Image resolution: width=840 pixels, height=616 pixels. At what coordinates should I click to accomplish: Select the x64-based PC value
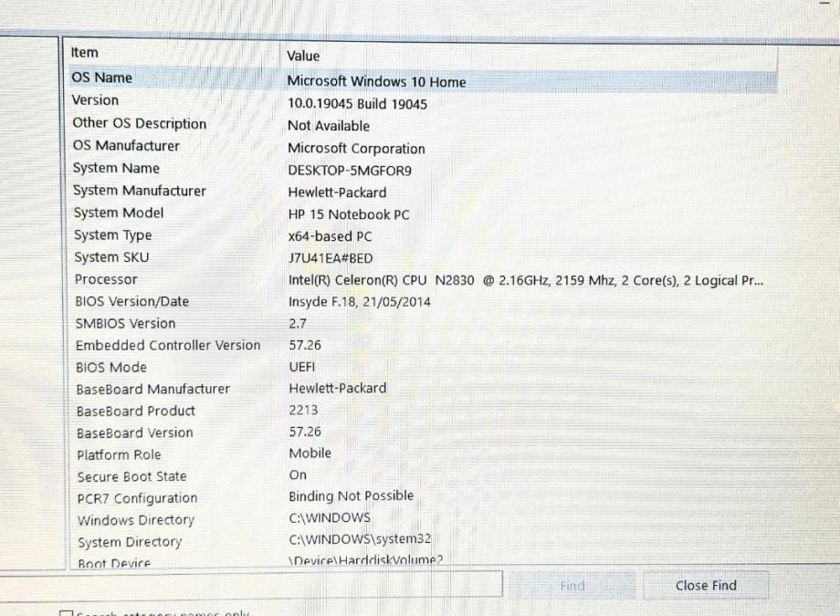(330, 236)
